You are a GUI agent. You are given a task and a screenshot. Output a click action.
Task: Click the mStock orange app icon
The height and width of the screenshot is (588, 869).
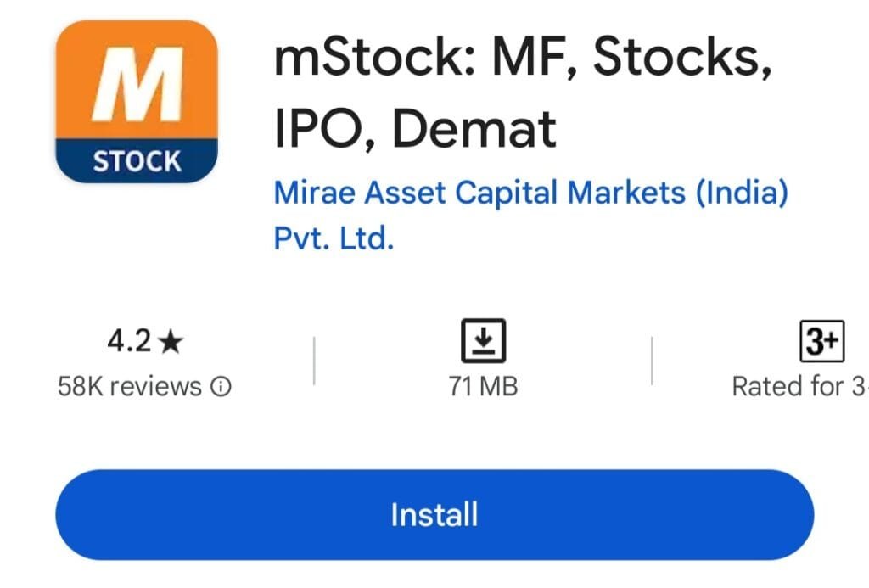pyautogui.click(x=136, y=102)
